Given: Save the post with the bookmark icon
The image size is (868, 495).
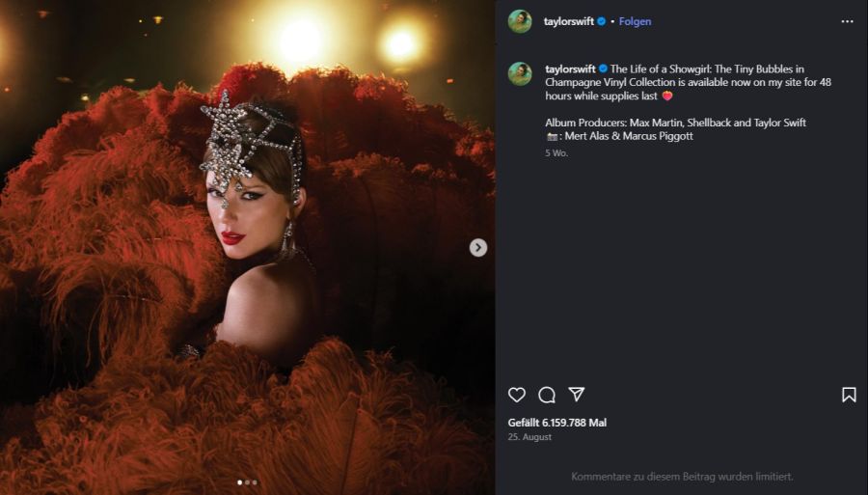Looking at the screenshot, I should (x=849, y=395).
